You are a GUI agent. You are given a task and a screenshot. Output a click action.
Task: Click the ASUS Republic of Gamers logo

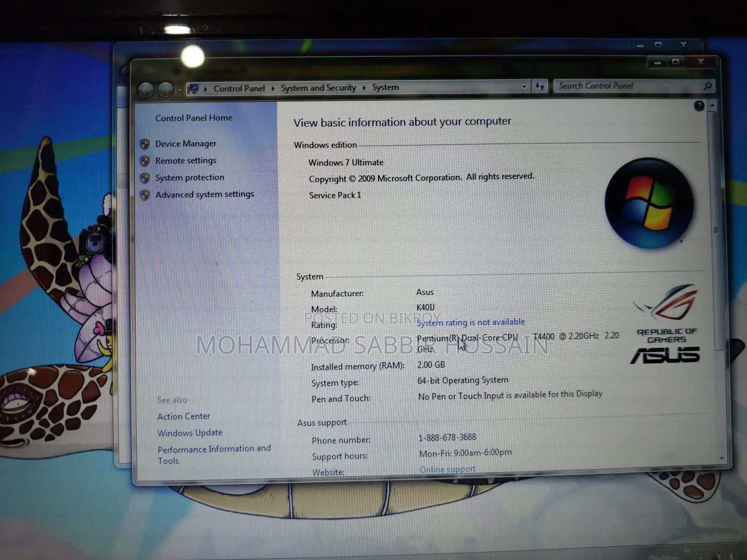click(666, 324)
